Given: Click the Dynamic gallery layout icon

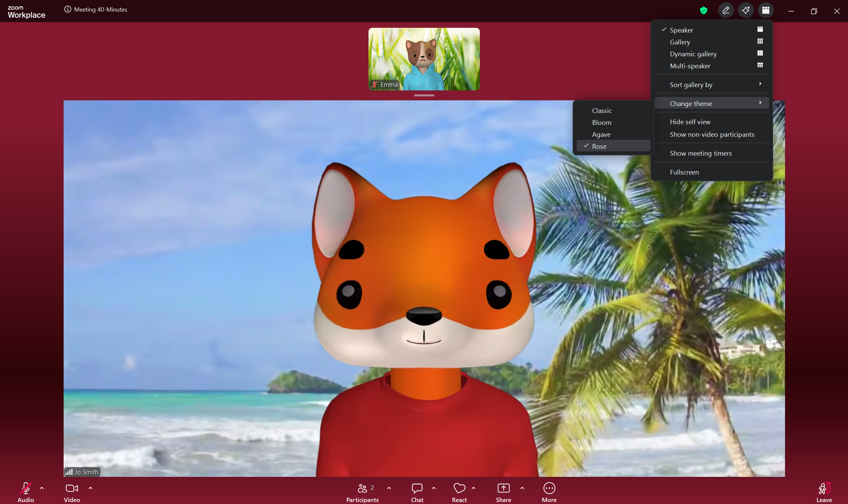Looking at the screenshot, I should tap(760, 53).
